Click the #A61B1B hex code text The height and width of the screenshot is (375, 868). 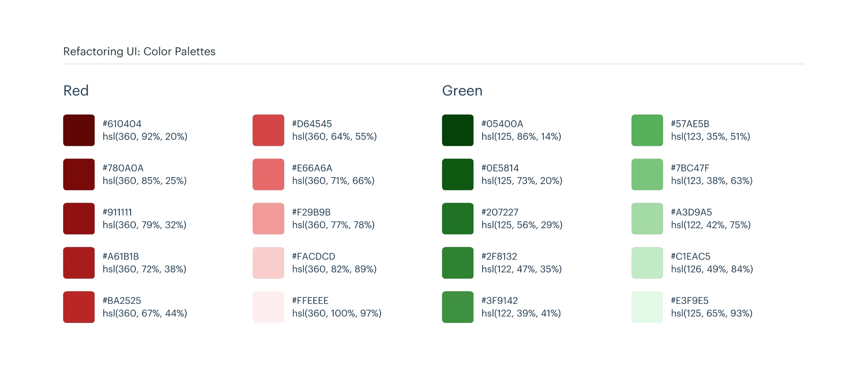point(121,257)
